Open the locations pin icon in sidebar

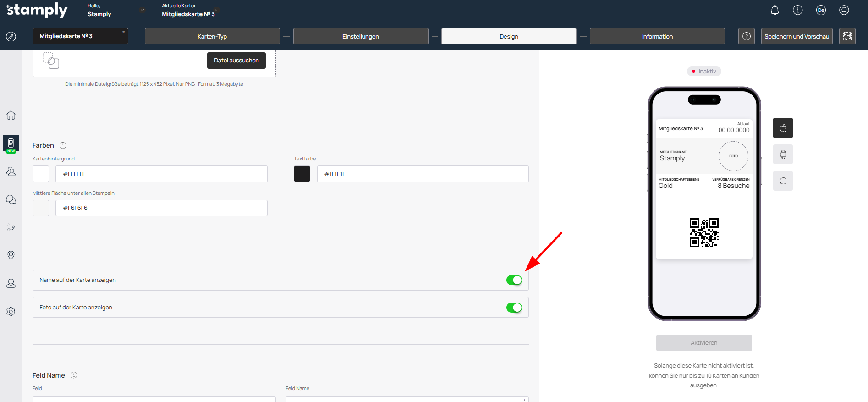(11, 255)
